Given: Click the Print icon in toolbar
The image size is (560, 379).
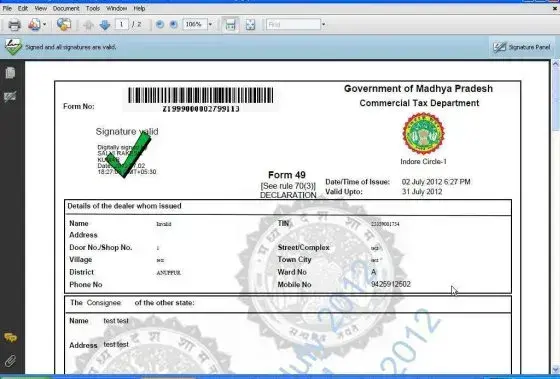Looking at the screenshot, I should click(x=14, y=25).
